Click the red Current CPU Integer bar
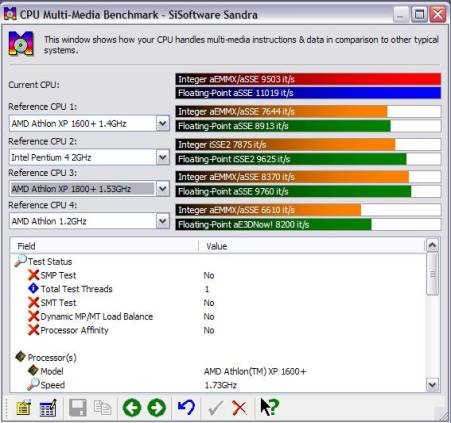 [x=308, y=79]
